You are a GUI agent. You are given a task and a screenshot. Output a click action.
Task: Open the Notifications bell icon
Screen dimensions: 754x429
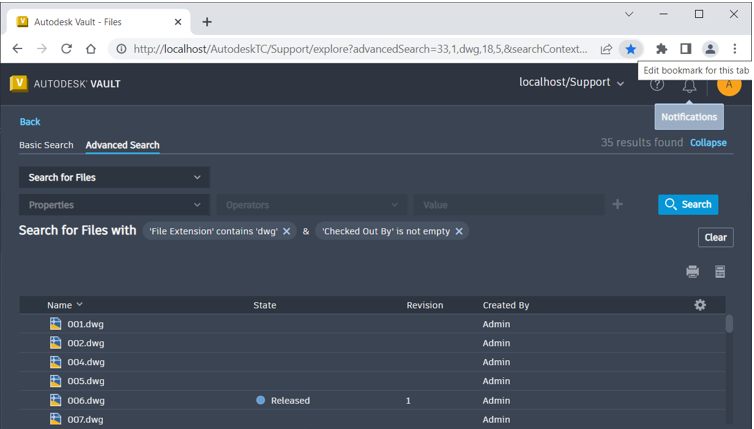pyautogui.click(x=689, y=86)
